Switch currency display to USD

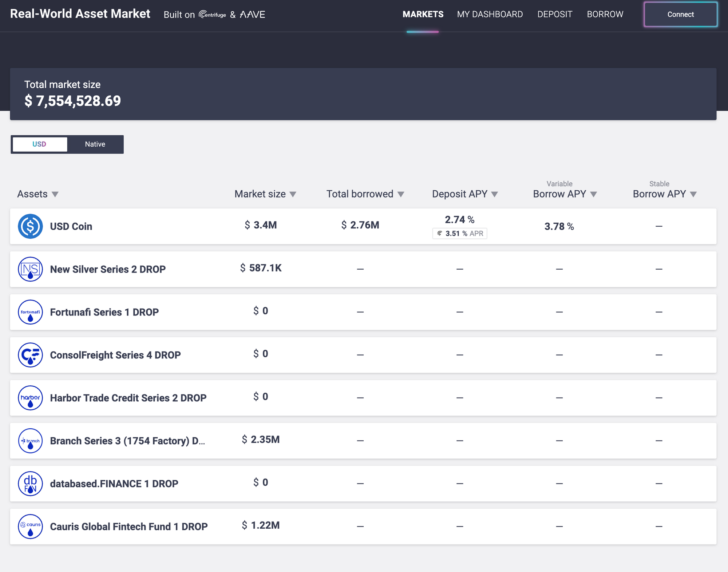pyautogui.click(x=39, y=144)
